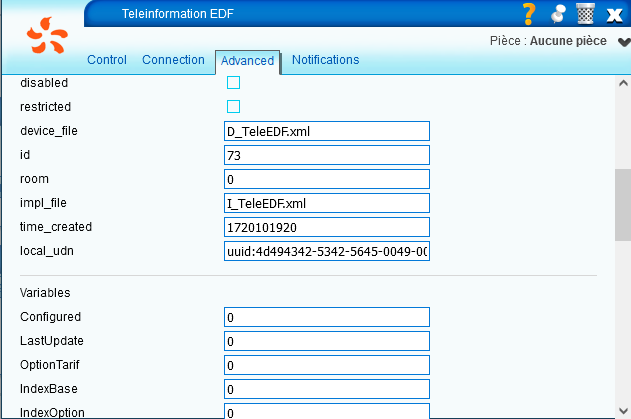Click the Variables section heading

tap(45, 293)
